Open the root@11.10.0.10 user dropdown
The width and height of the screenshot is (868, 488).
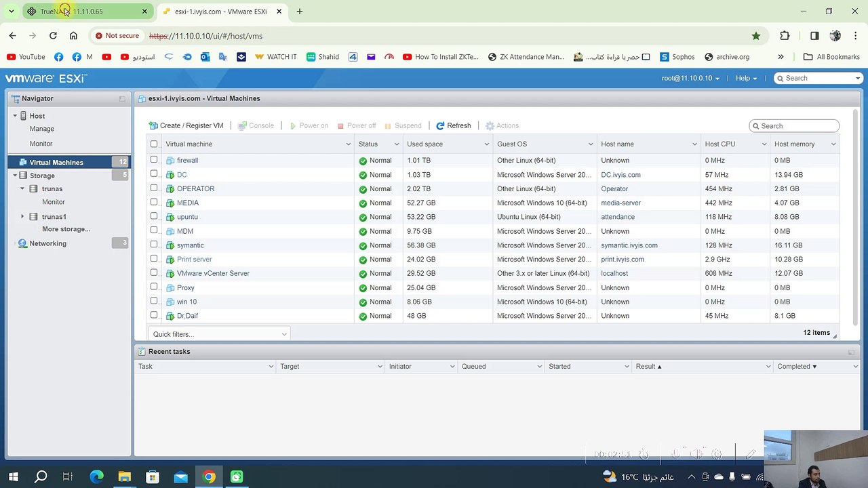tap(690, 78)
